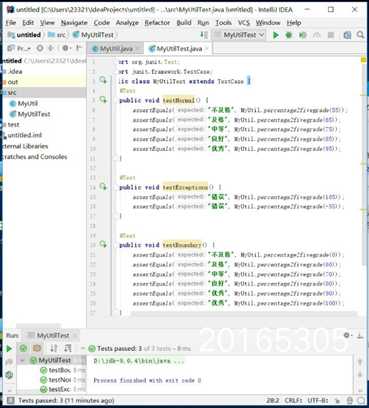Image resolution: width=369 pixels, height=408 pixels.
Task: Click src breadcrumb in navigation bar
Action: 57,35
